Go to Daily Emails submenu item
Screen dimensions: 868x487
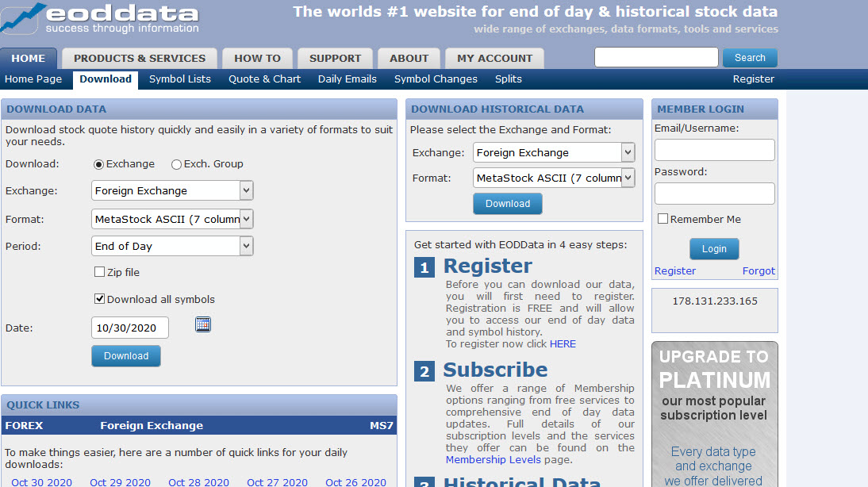347,79
